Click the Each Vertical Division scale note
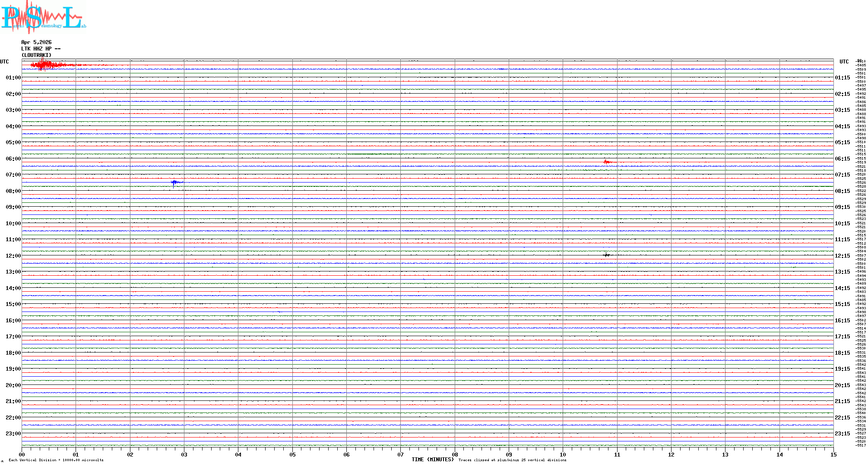868x466 pixels. click(56, 460)
